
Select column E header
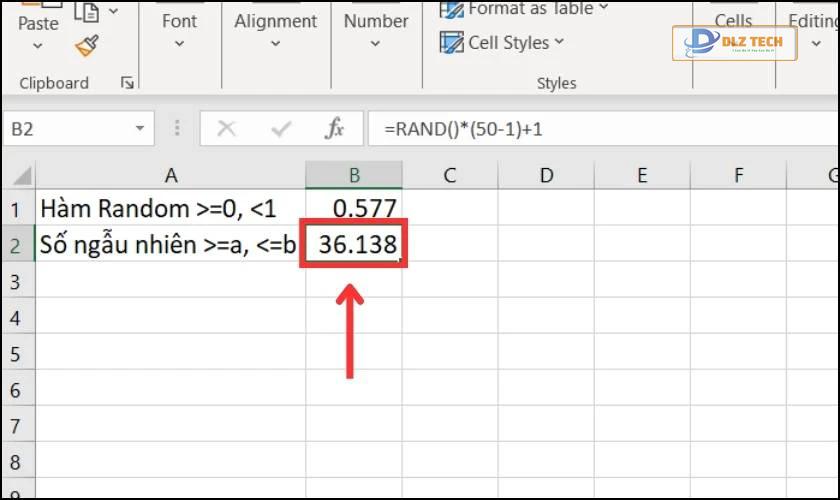point(642,175)
